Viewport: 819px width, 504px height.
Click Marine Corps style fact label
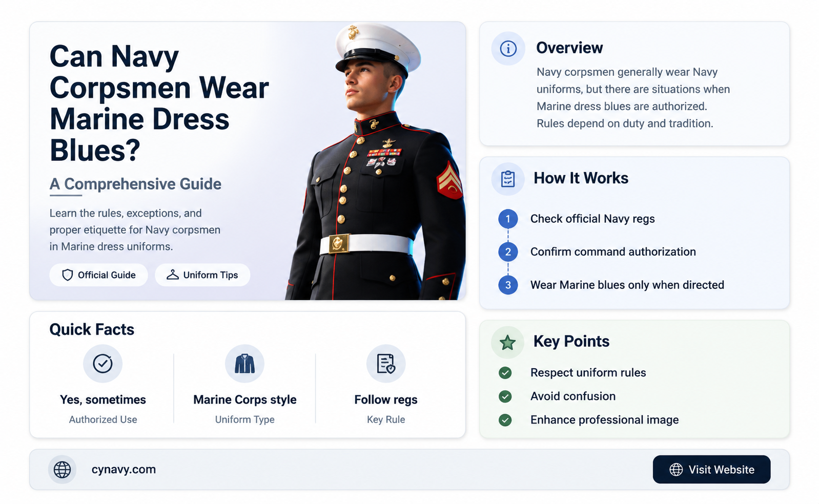point(245,400)
